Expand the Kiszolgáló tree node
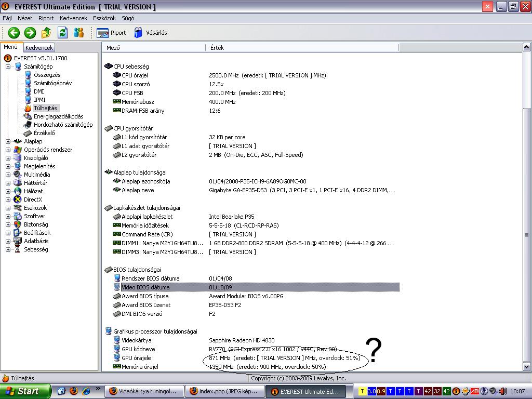This screenshot has height=399, width=532. [x=8, y=158]
